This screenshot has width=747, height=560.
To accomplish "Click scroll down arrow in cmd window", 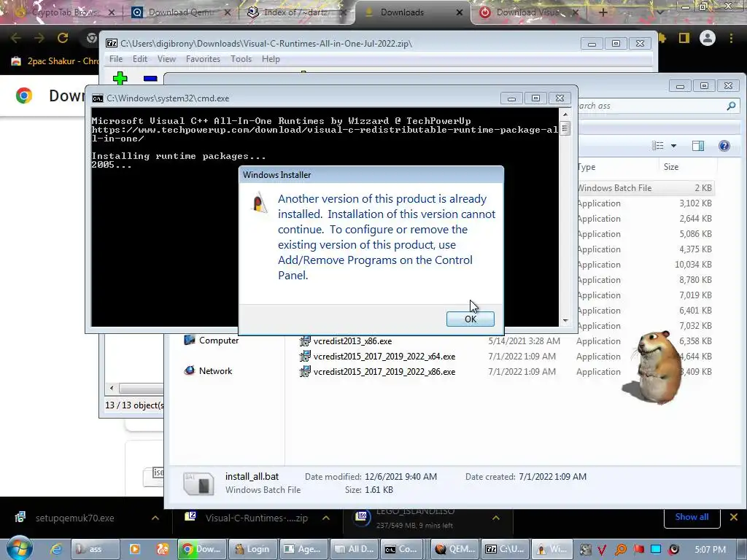I will [565, 321].
